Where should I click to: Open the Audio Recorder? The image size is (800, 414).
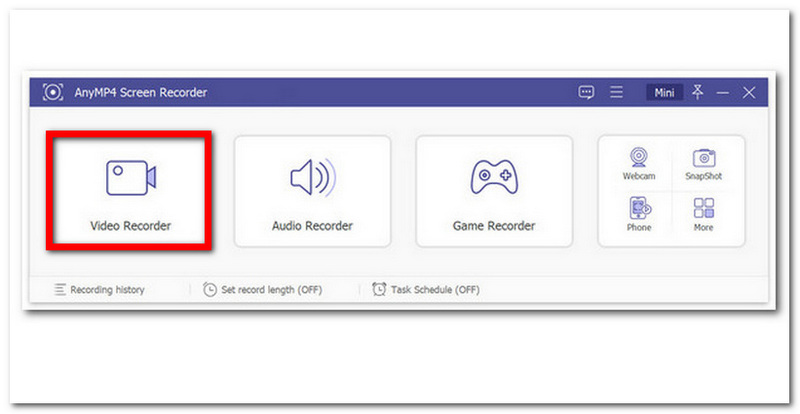pyautogui.click(x=312, y=191)
